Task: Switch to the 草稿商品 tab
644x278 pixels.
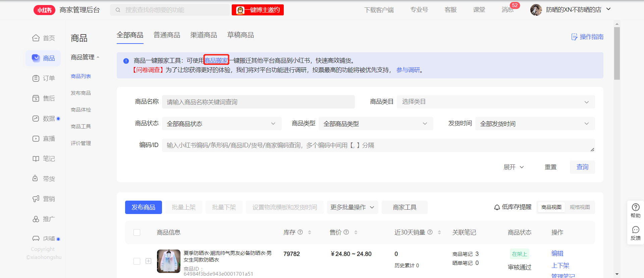Action: 240,35
